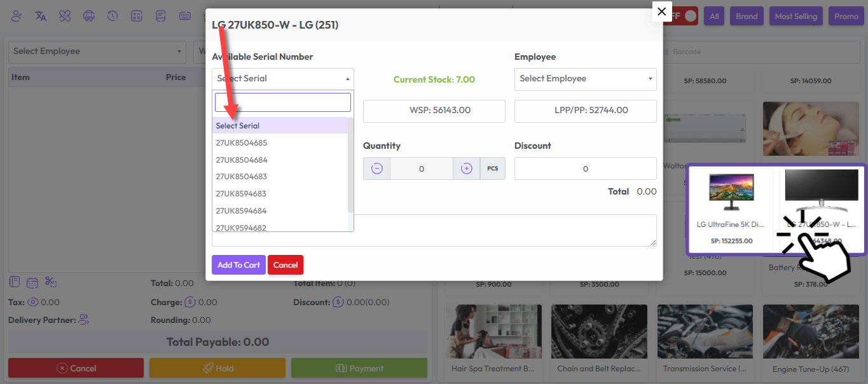Click the receipt note icon in top toolbar

pyautogui.click(x=161, y=16)
